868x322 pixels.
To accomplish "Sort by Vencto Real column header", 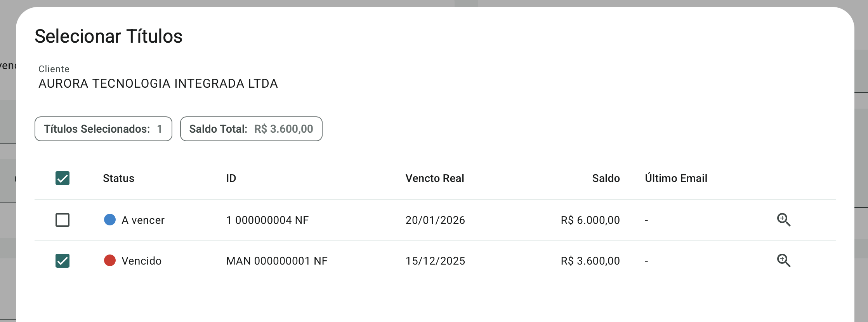I will [435, 178].
